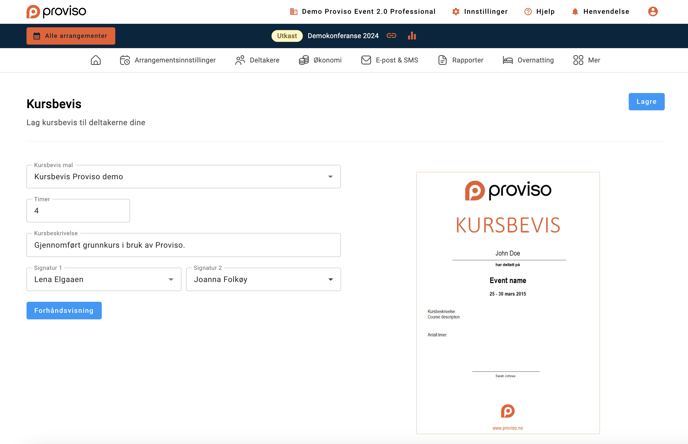
Task: Open the Deltakere menu
Action: 257,60
